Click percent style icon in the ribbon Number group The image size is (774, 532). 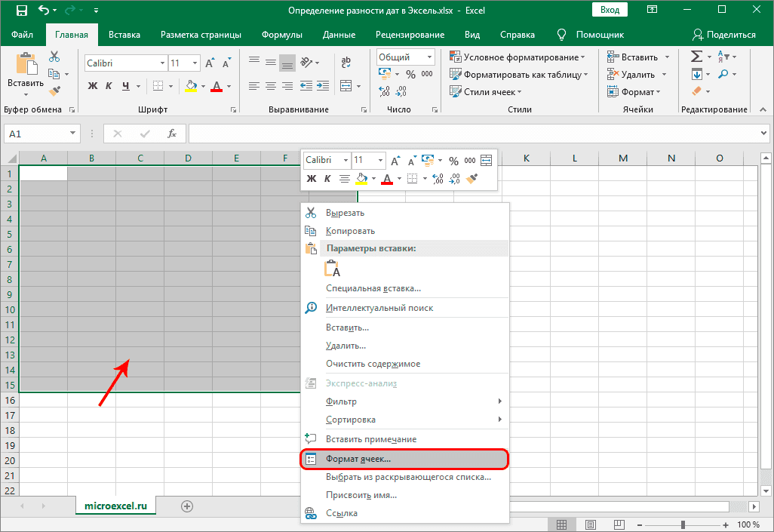(410, 74)
